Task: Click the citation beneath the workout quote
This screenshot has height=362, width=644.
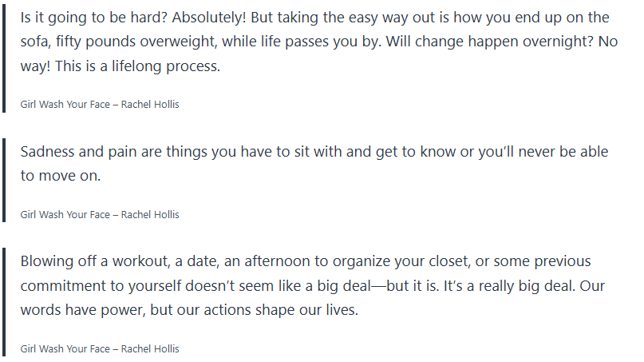Action: click(100, 348)
